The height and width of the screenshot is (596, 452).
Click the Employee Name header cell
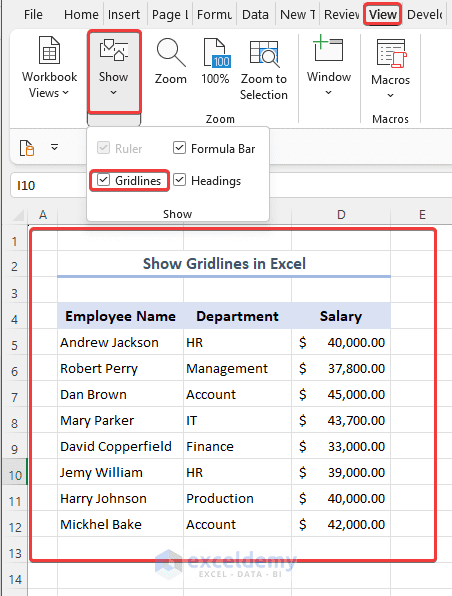pos(121,316)
